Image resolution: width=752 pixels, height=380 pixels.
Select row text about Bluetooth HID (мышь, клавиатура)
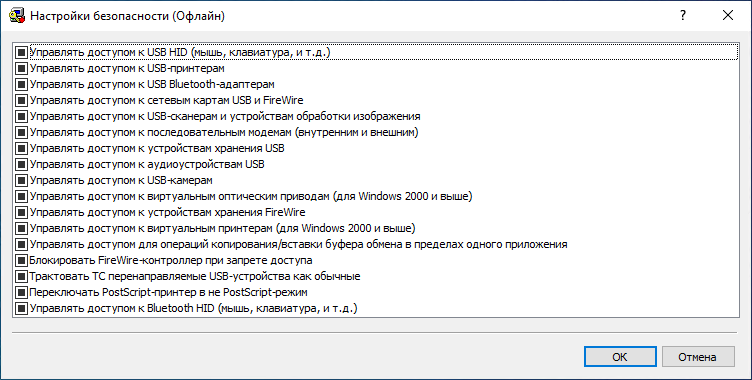(x=194, y=309)
